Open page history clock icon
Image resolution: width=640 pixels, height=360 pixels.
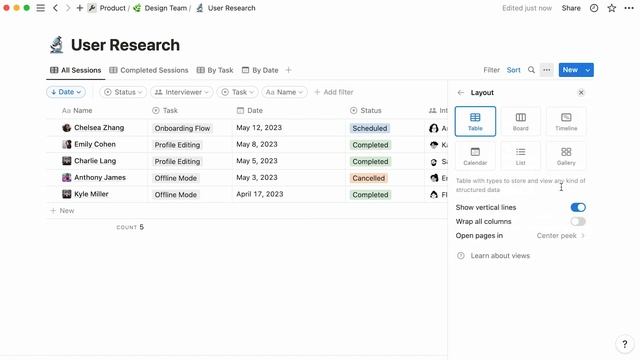coord(594,8)
